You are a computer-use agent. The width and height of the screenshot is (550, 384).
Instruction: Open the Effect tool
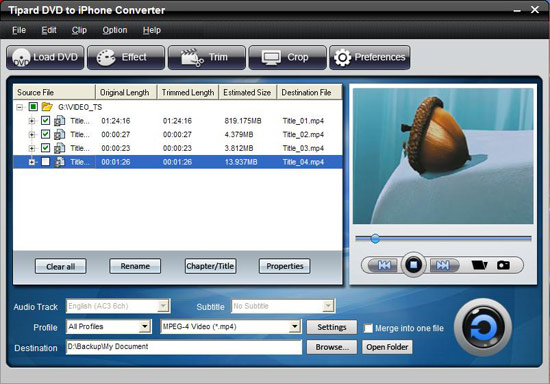126,58
